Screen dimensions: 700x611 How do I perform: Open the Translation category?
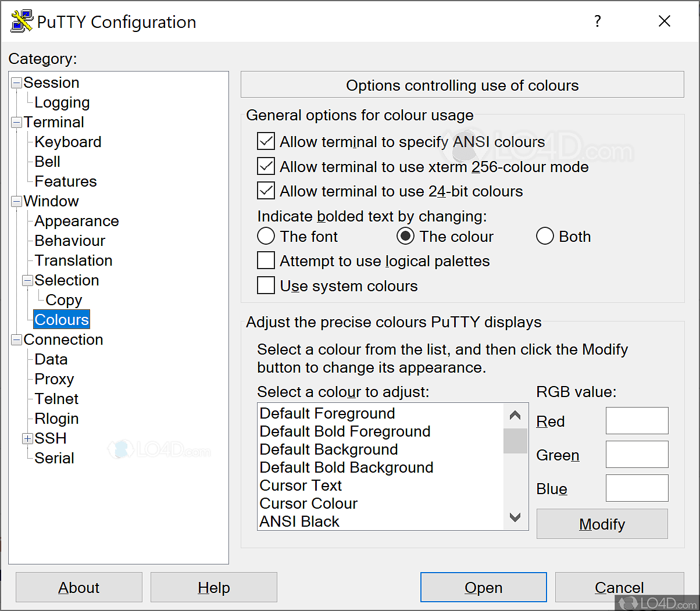[73, 260]
